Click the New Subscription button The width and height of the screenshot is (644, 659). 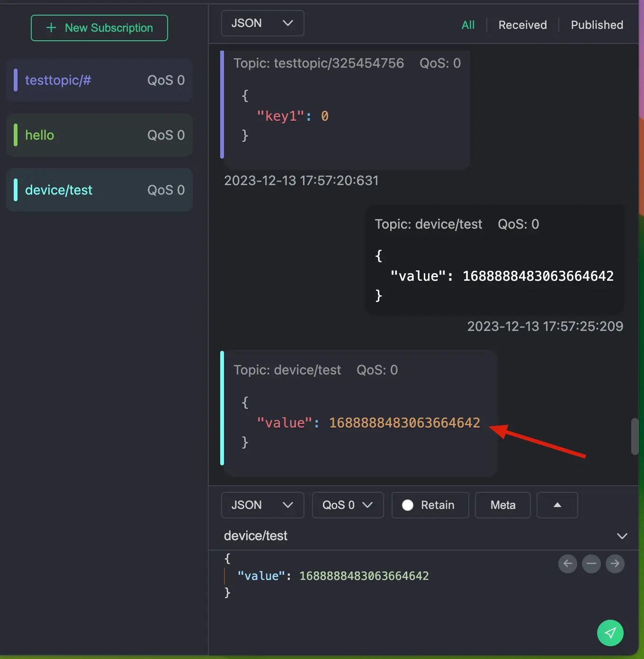click(x=99, y=28)
